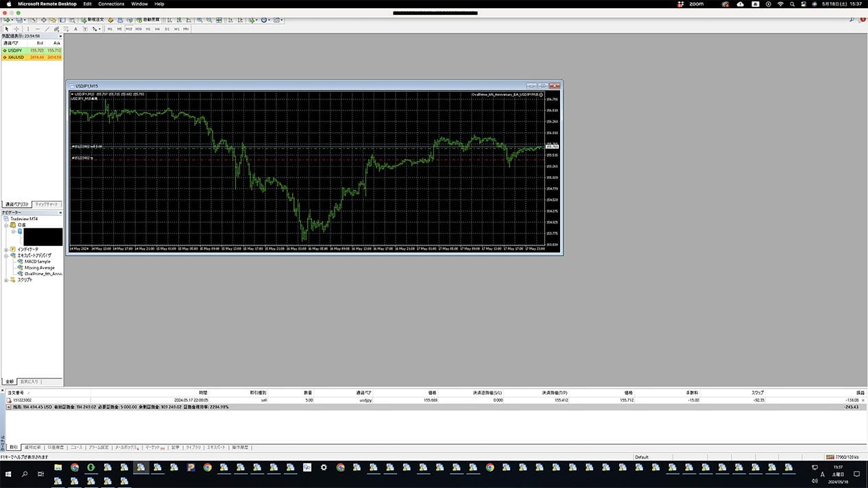Select the trendline drawing tool
The image size is (868, 488).
click(x=47, y=29)
